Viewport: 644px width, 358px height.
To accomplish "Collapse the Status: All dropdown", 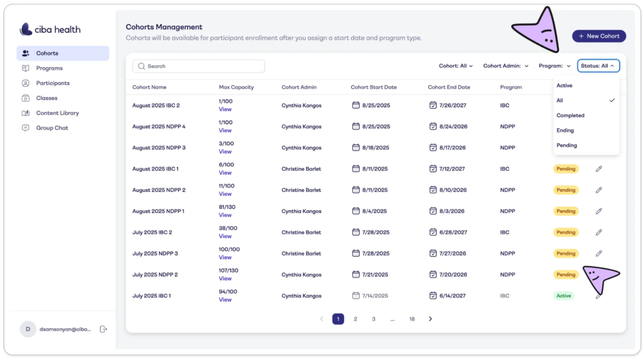I will pos(598,66).
